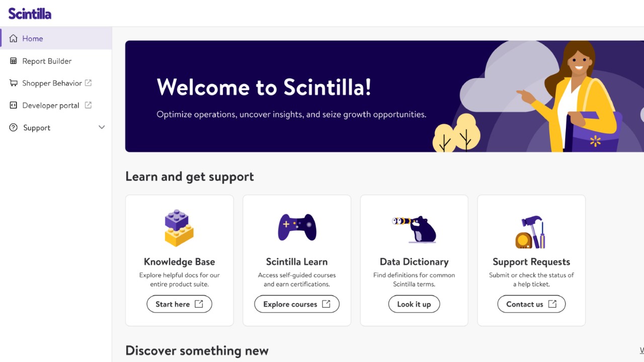Click the Developer portal code icon

tap(14, 105)
